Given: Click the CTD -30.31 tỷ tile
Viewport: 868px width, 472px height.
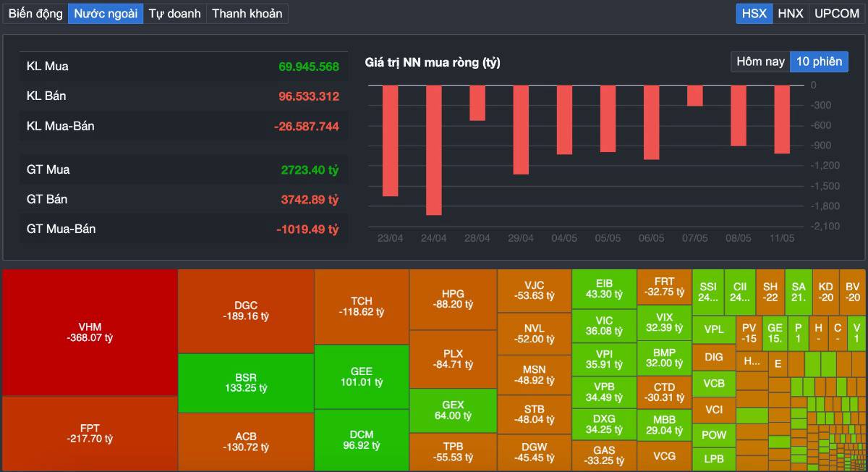Looking at the screenshot, I should coord(664,392).
